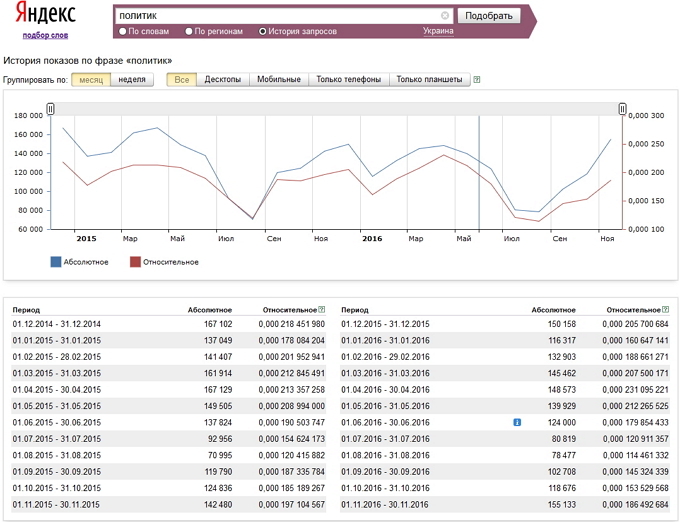The width and height of the screenshot is (680, 522).
Task: Click the period 01.04.2015 - 30.04.2015
Action: pyautogui.click(x=56, y=390)
